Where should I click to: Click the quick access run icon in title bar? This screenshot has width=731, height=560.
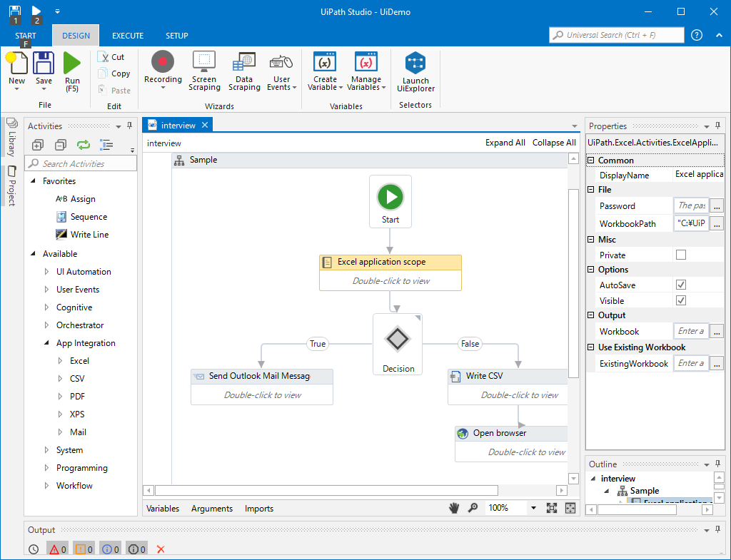(36, 11)
